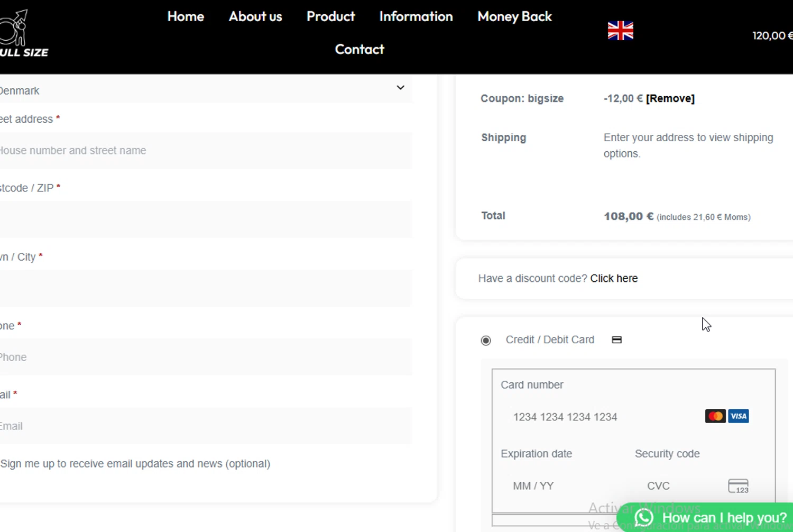Image resolution: width=793 pixels, height=532 pixels.
Task: Click the CVC card icon in the security code field
Action: click(x=739, y=486)
